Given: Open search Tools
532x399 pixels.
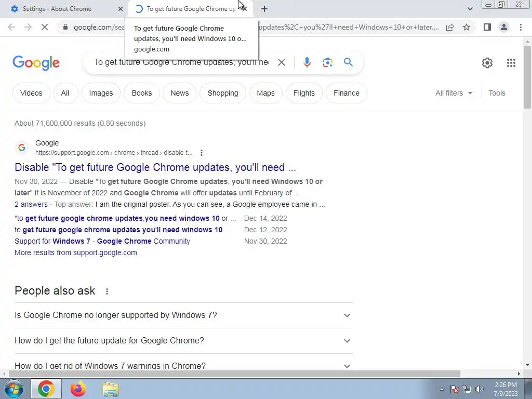Looking at the screenshot, I should click(x=497, y=93).
